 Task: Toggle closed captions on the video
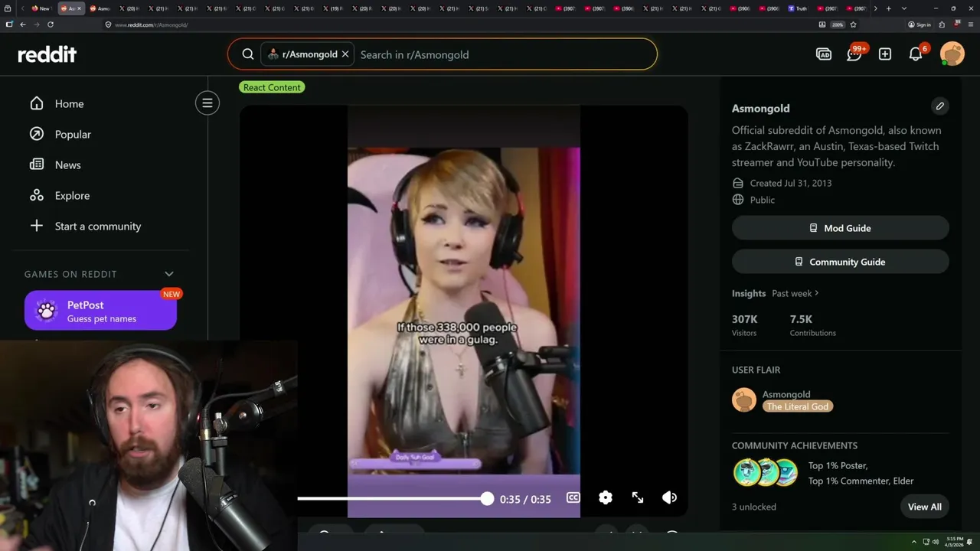click(573, 497)
